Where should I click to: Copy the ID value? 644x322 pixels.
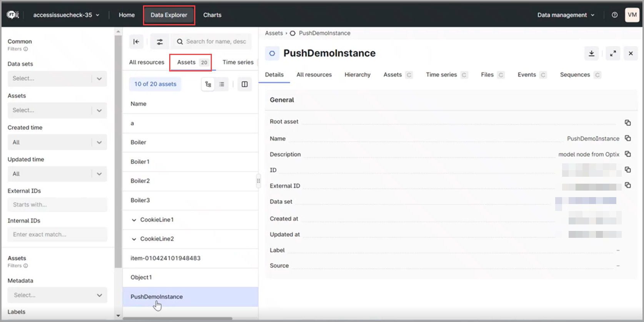point(628,169)
